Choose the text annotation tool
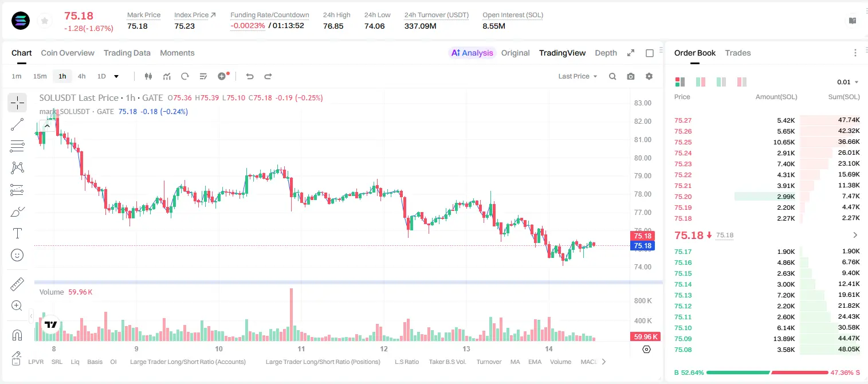The height and width of the screenshot is (384, 868). (x=17, y=233)
